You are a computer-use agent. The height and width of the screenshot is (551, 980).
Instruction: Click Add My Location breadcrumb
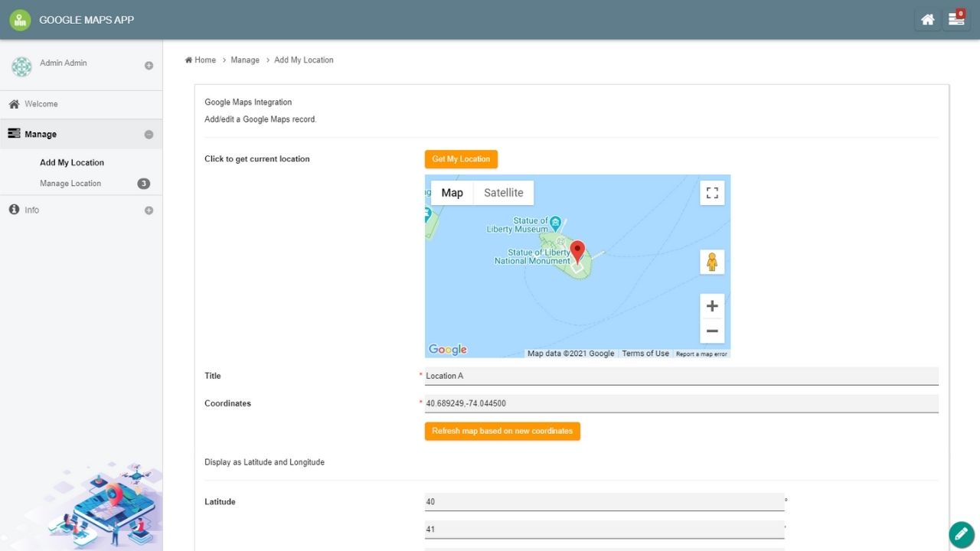pyautogui.click(x=304, y=60)
